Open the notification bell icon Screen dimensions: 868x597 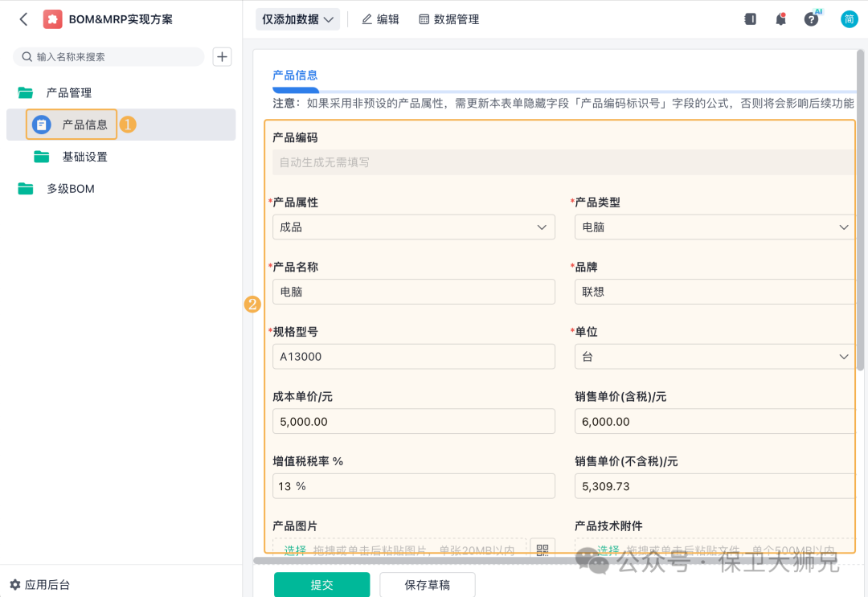tap(780, 19)
